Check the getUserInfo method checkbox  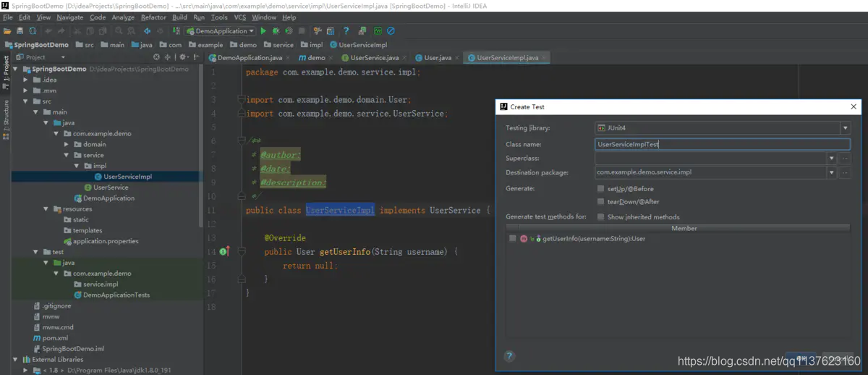click(513, 238)
